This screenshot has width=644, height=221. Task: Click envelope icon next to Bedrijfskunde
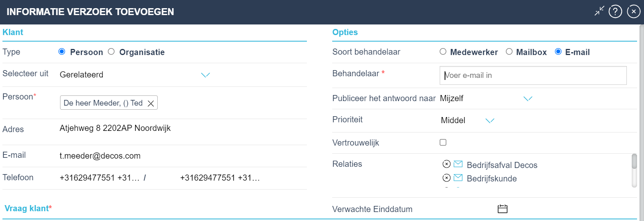point(458,178)
